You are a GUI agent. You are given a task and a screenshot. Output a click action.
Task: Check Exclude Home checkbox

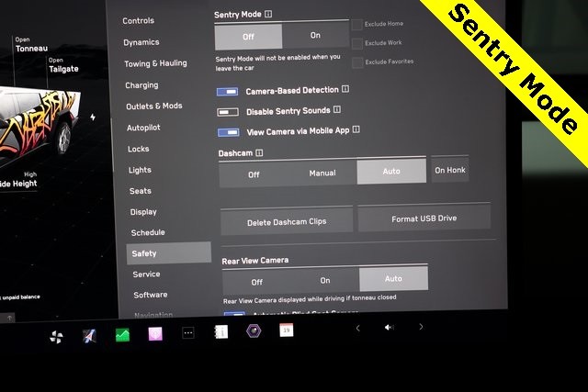pyautogui.click(x=357, y=25)
